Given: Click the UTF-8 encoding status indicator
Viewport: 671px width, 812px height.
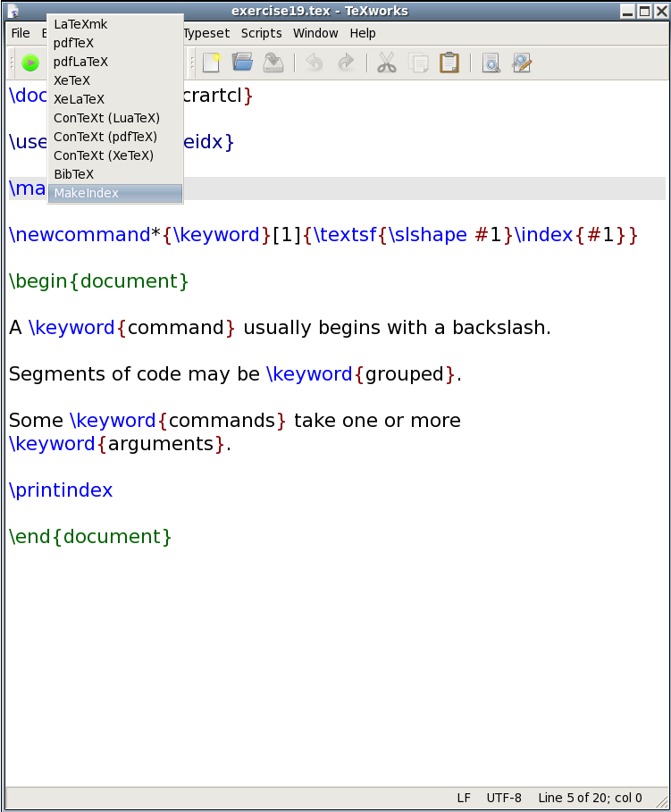Looking at the screenshot, I should click(x=504, y=798).
